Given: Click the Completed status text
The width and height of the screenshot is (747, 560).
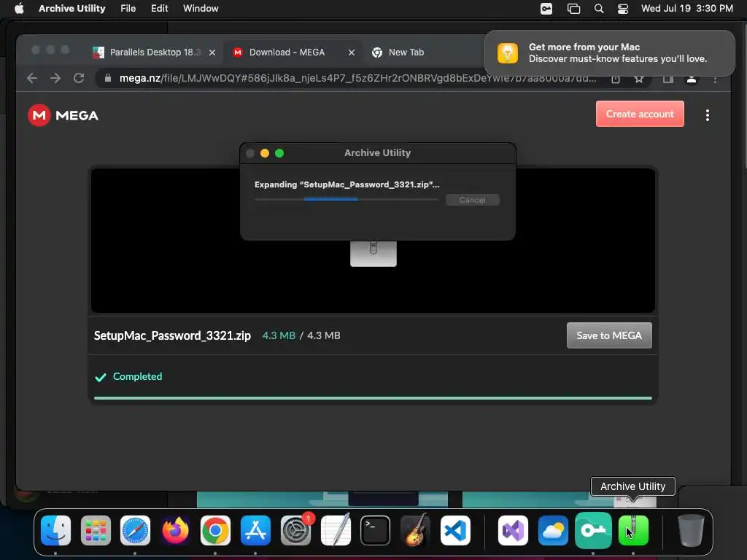Looking at the screenshot, I should point(137,377).
